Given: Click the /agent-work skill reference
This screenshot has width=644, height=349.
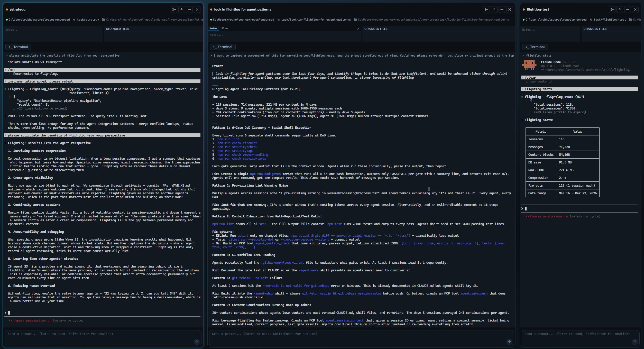Looking at the screenshot, I should point(308,270).
